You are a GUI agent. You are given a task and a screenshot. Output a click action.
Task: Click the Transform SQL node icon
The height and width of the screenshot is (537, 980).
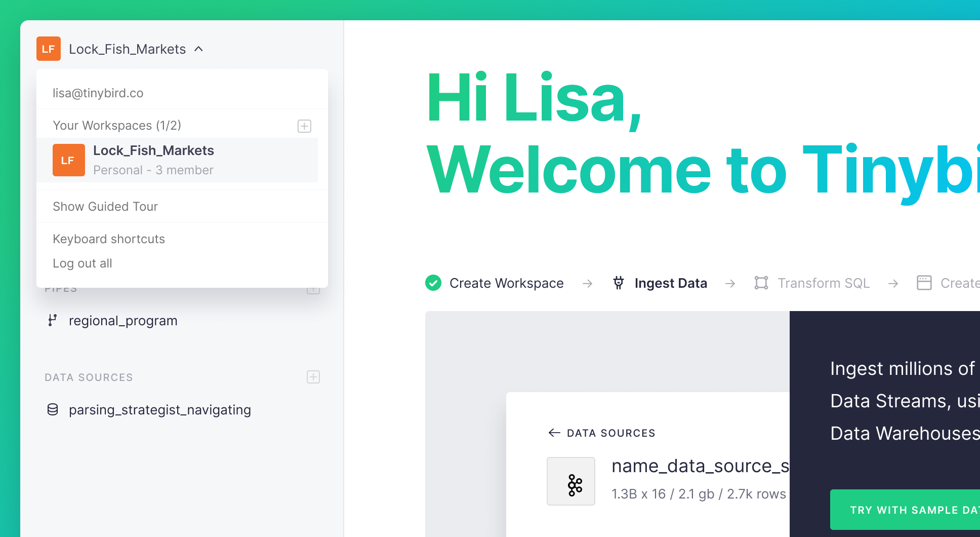(761, 283)
